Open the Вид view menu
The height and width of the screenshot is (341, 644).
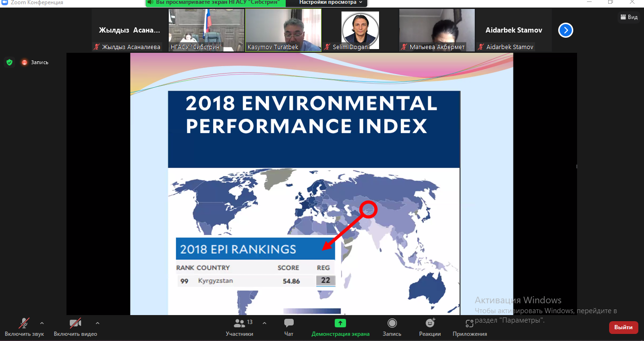[x=628, y=17]
